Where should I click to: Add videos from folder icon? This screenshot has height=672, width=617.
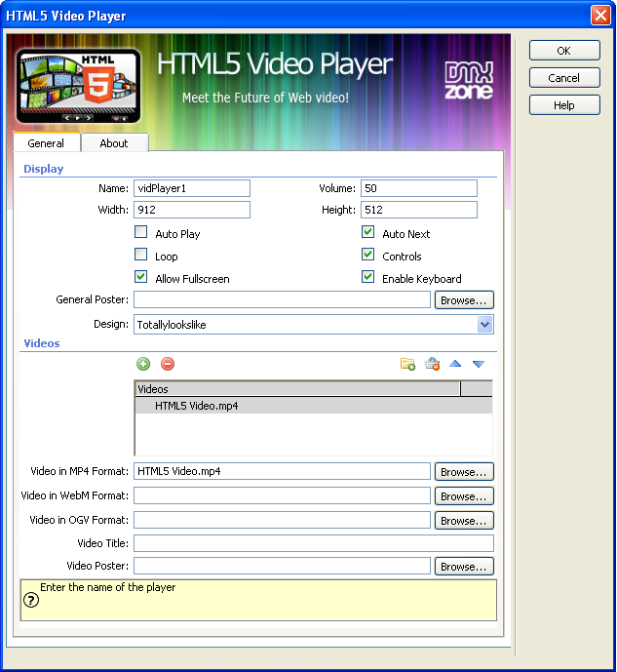tap(407, 364)
